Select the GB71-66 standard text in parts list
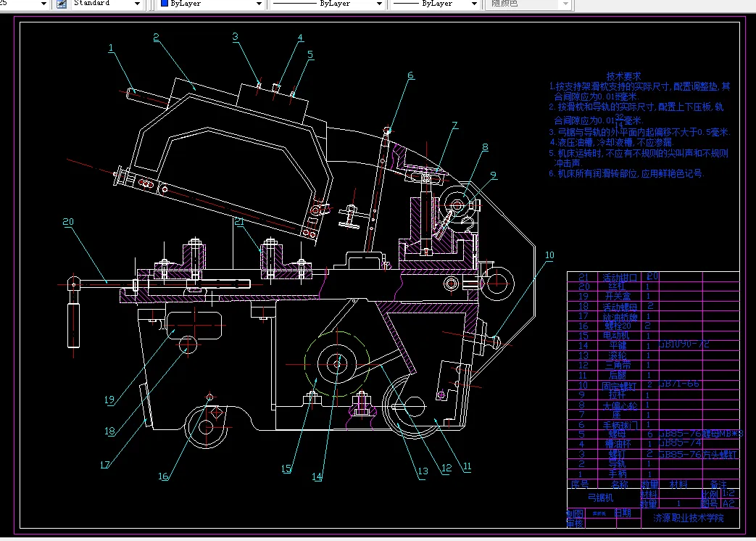Screen dimensions: 756x541 click(679, 384)
